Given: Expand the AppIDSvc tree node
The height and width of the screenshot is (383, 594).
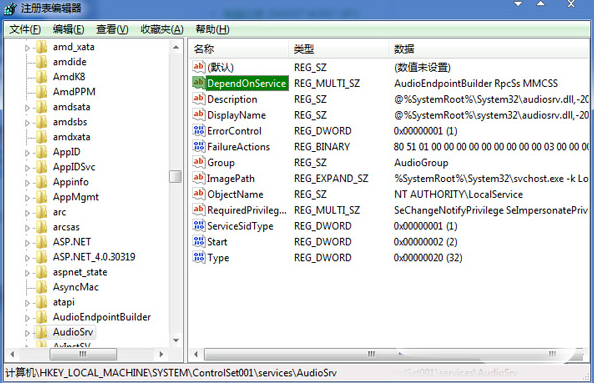Looking at the screenshot, I should pyautogui.click(x=27, y=168).
